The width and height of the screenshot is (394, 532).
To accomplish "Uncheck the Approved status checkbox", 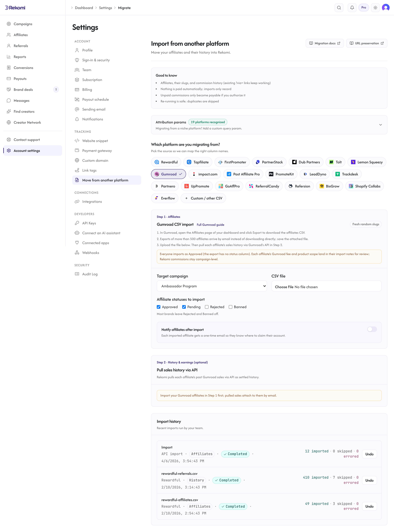I will [159, 307].
